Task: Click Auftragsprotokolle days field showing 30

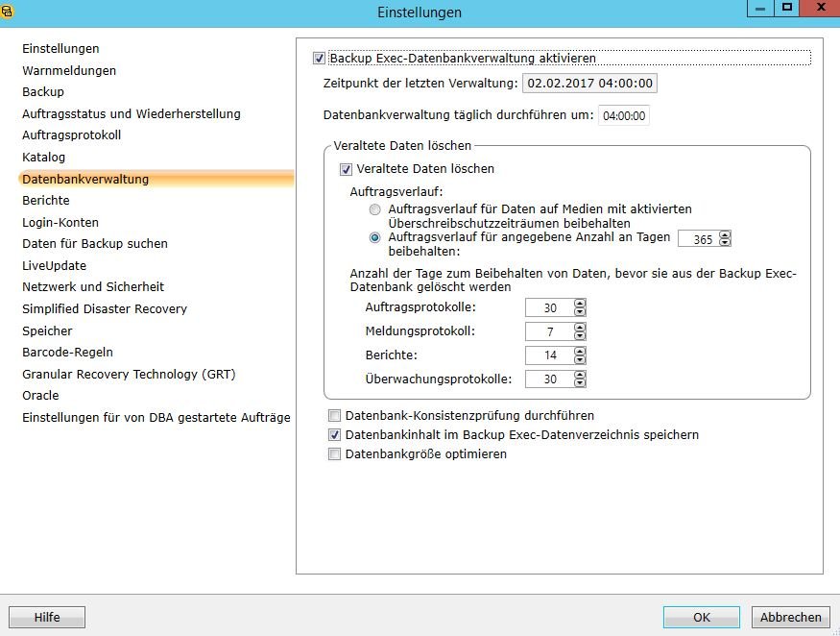Action: (x=550, y=307)
